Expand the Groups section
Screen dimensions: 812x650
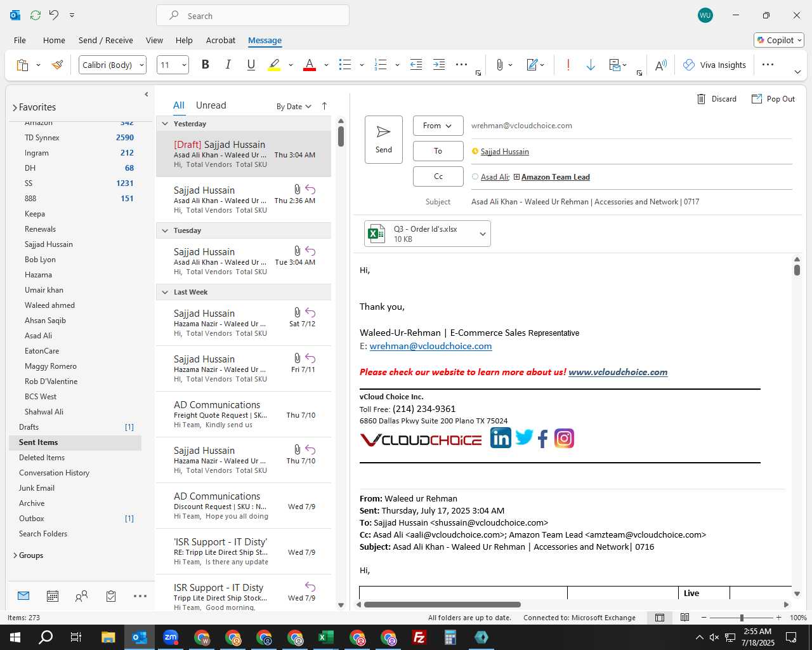pos(15,555)
